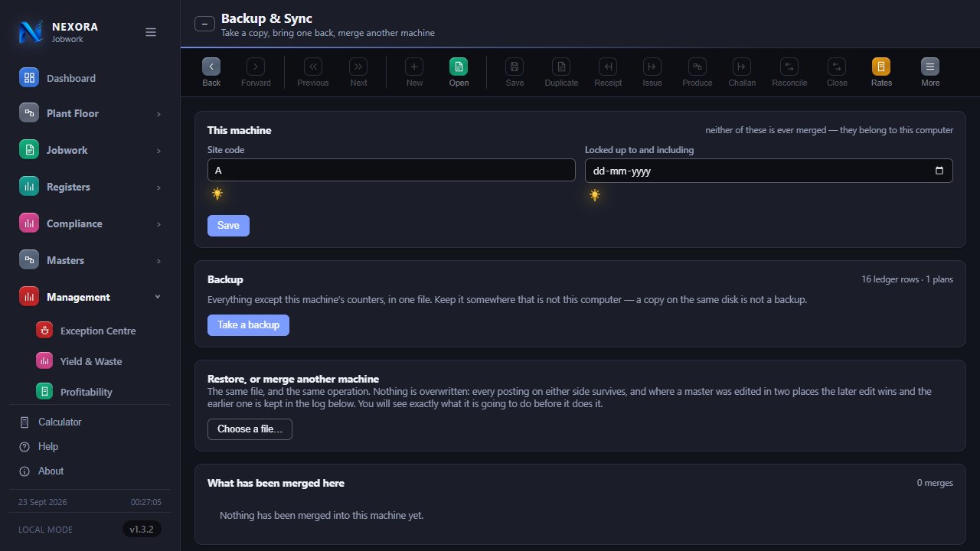Screen dimensions: 980x551
Task: Expand the Jobwork sidebar section
Action: click(90, 150)
